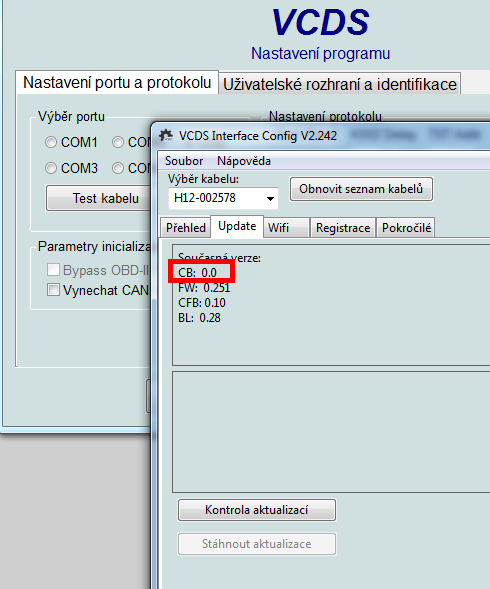
Task: Select the radio button right of COM1
Action: (x=118, y=142)
